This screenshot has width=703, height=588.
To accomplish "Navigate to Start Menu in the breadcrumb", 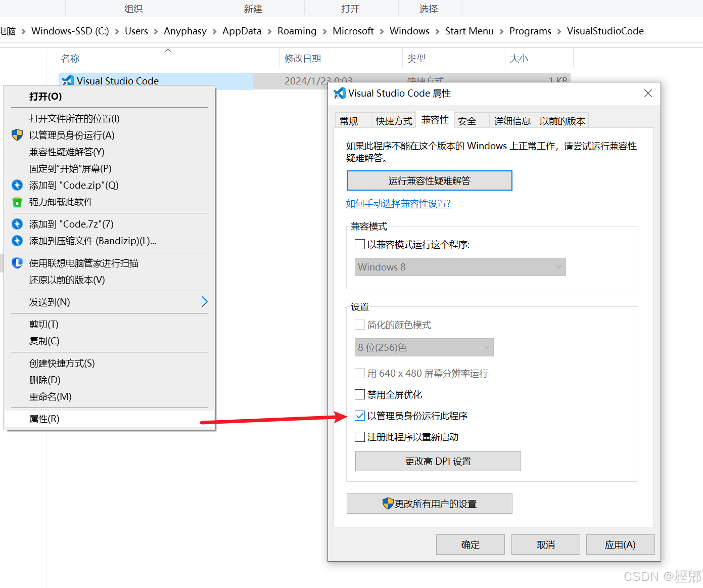I will tap(469, 31).
